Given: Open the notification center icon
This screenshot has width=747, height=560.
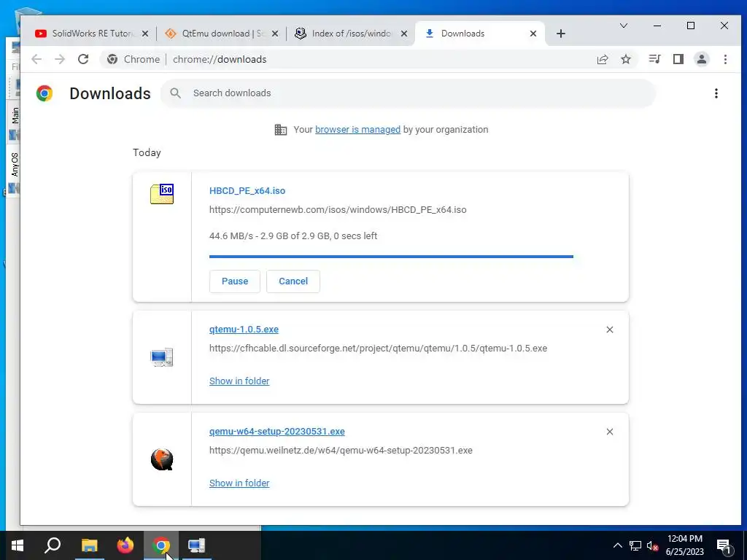Looking at the screenshot, I should (x=724, y=545).
